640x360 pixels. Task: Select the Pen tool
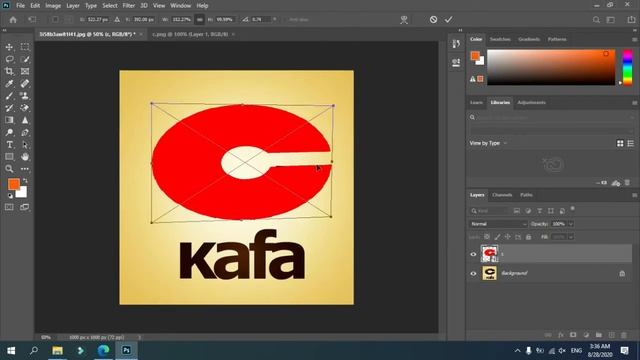(x=25, y=132)
